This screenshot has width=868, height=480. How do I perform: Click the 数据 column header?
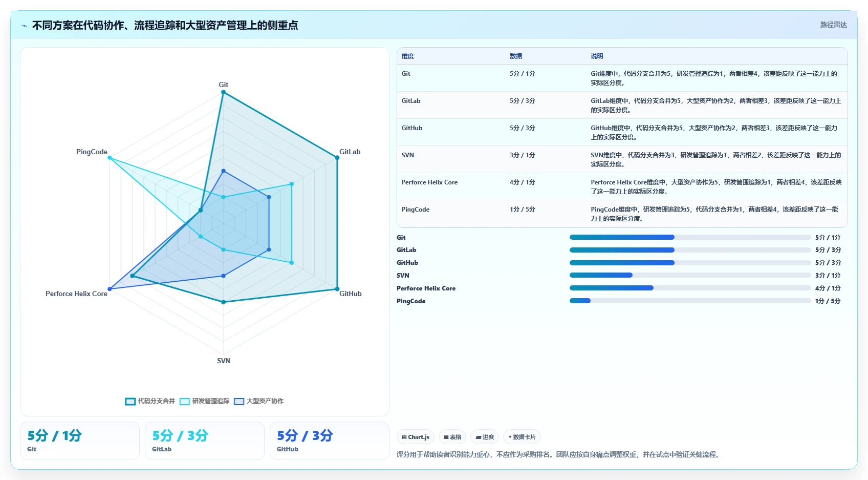(516, 56)
